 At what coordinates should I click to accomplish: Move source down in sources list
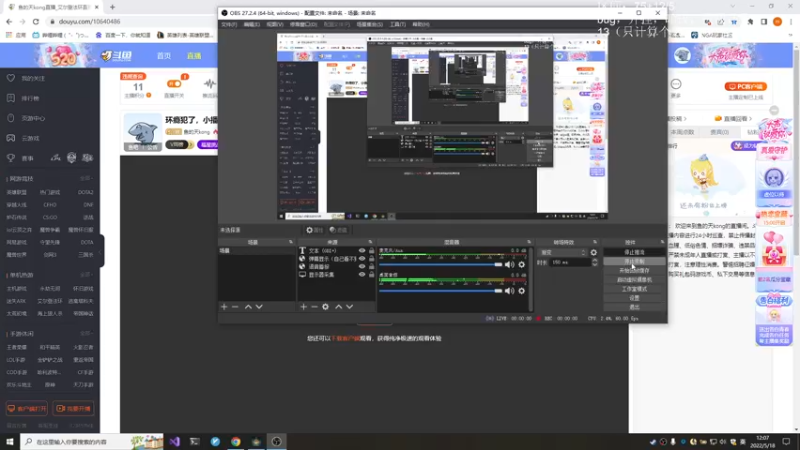(349, 307)
